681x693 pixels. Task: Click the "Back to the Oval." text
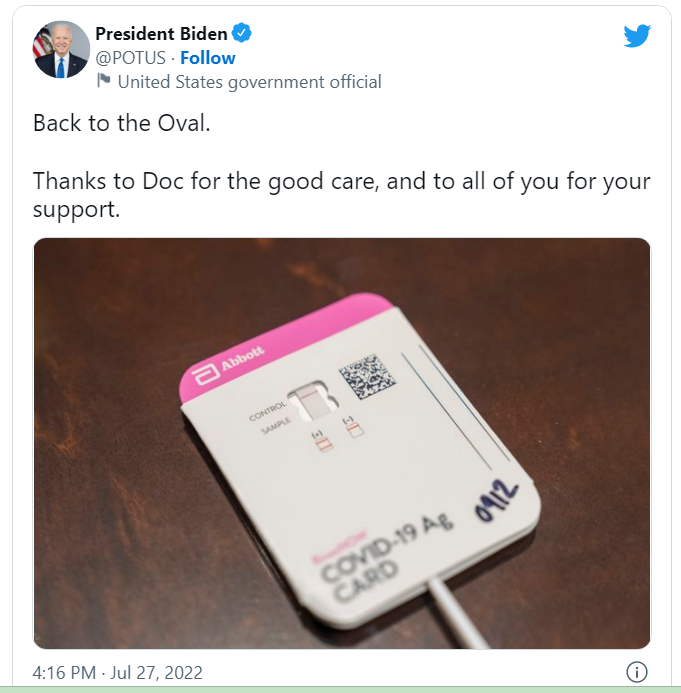122,123
